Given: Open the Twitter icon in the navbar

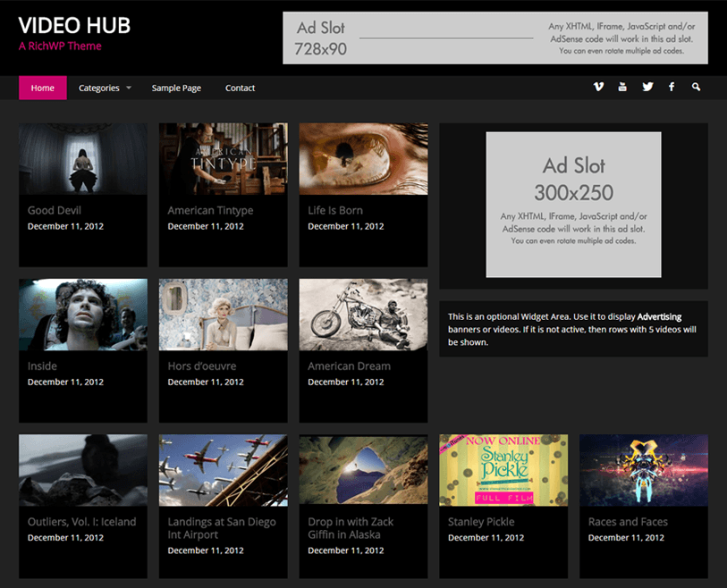Looking at the screenshot, I should point(647,87).
